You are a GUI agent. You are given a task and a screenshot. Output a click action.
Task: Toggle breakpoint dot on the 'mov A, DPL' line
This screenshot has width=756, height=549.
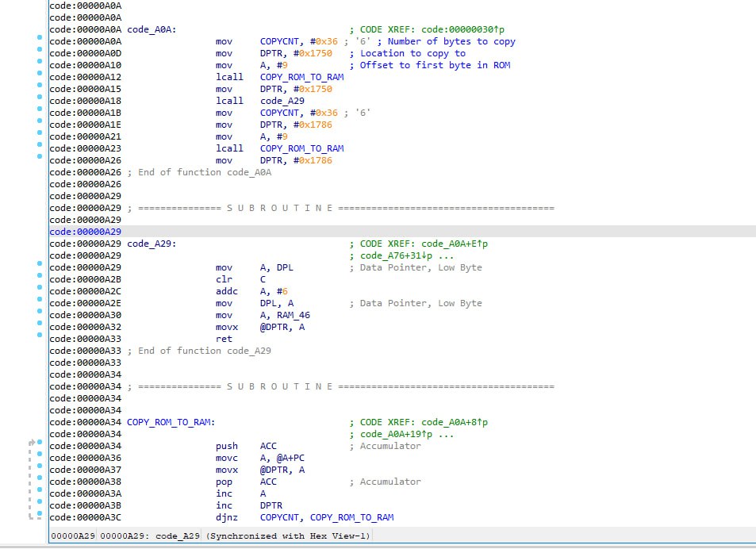coord(39,264)
